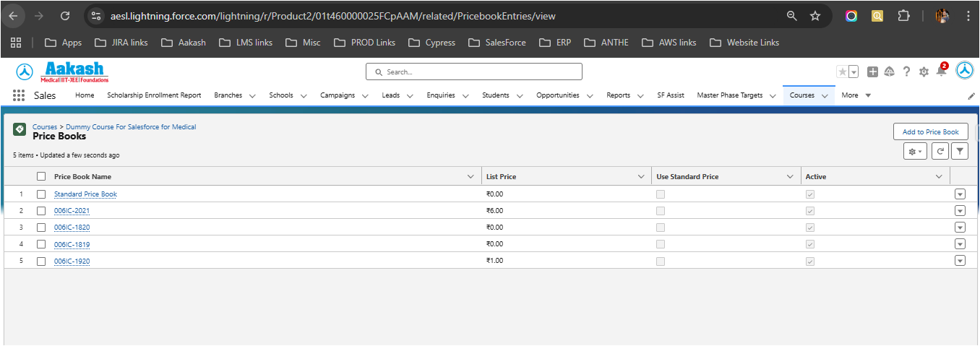Viewport: 980px width, 346px height.
Task: Toggle the select-all checkbox in header
Action: (41, 176)
